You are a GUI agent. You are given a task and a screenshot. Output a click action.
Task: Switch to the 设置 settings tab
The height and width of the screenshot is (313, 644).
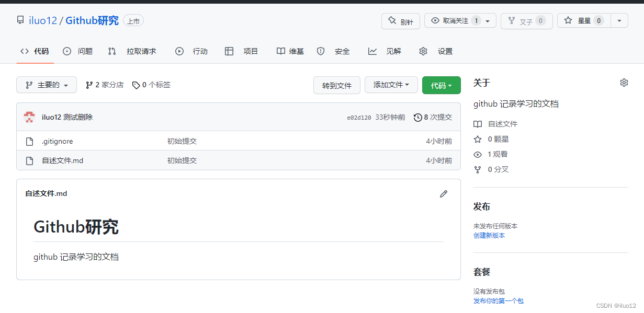tap(436, 51)
